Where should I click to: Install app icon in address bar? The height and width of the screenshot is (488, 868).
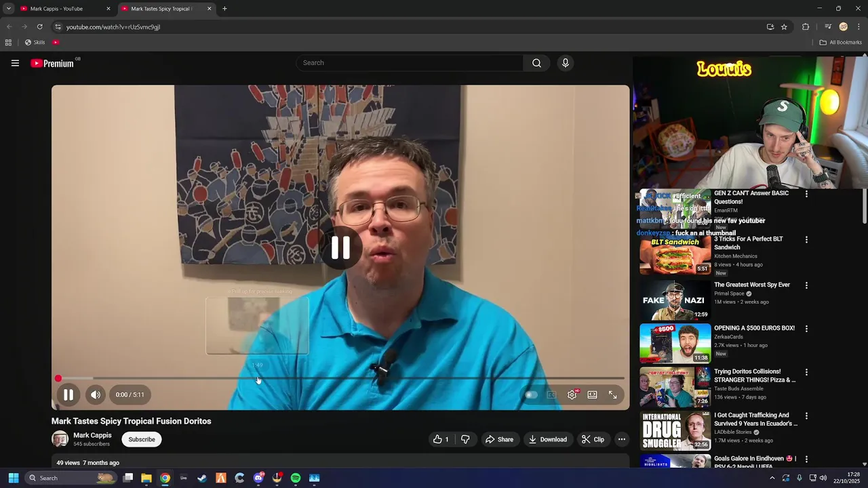(x=770, y=26)
